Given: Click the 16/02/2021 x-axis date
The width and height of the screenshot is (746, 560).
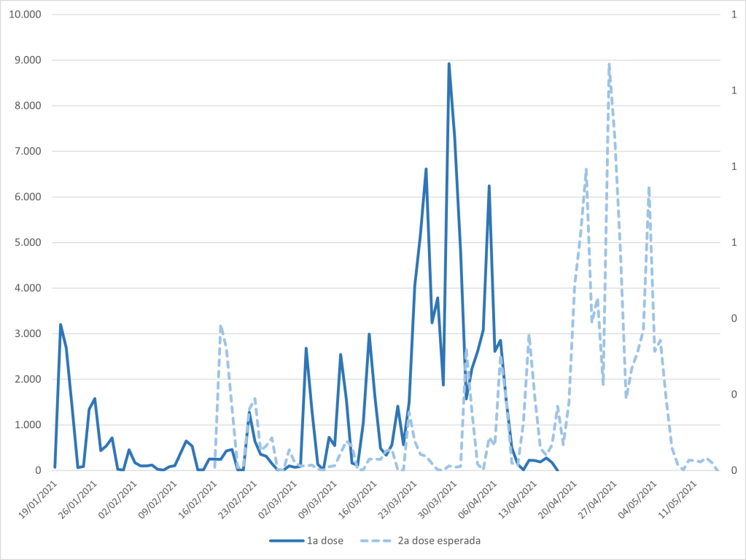Looking at the screenshot, I should pyautogui.click(x=198, y=499).
